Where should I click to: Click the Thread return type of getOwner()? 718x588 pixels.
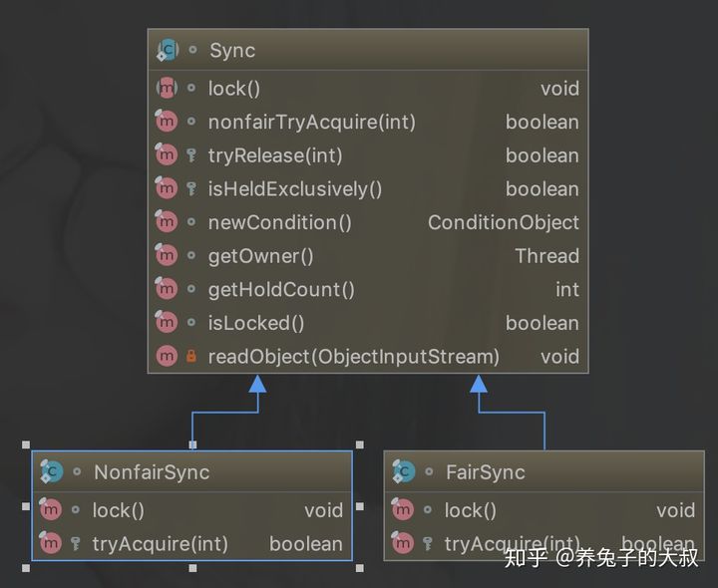(547, 256)
